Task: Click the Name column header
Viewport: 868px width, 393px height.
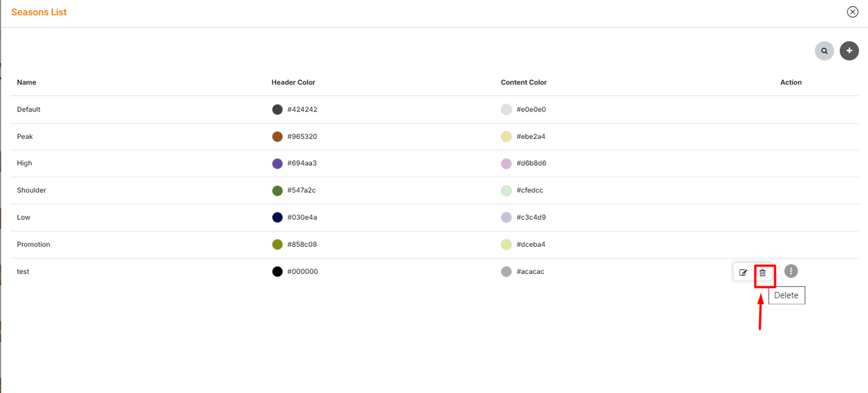Action: click(27, 82)
